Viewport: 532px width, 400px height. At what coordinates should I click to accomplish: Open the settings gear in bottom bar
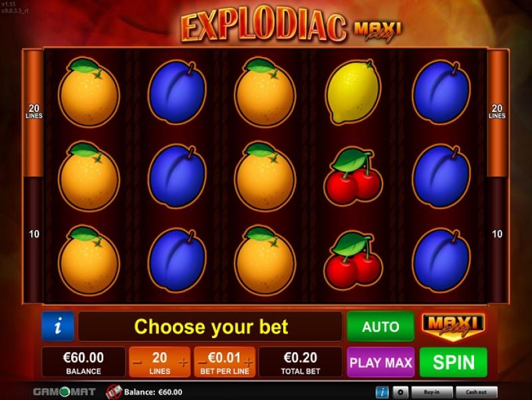click(x=400, y=392)
